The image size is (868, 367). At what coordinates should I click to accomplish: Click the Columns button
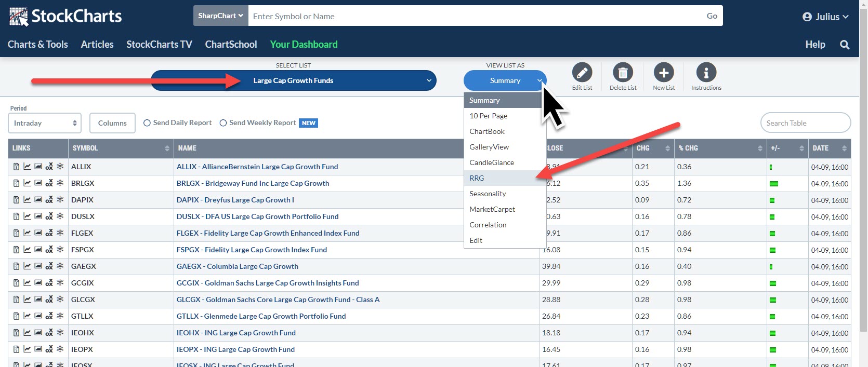point(112,123)
